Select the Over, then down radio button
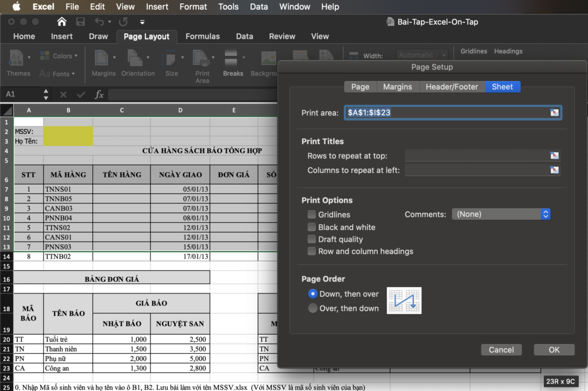588x391 pixels. click(x=313, y=308)
